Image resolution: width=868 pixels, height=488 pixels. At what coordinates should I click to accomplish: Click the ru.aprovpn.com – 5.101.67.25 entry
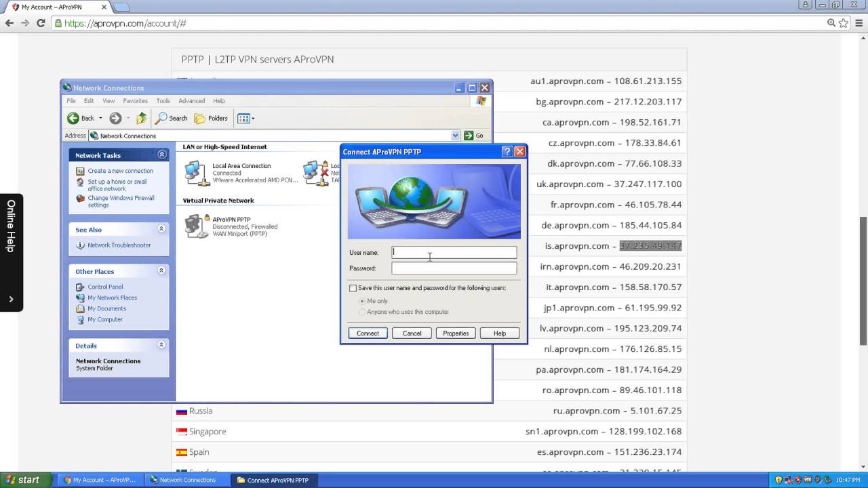click(x=617, y=411)
